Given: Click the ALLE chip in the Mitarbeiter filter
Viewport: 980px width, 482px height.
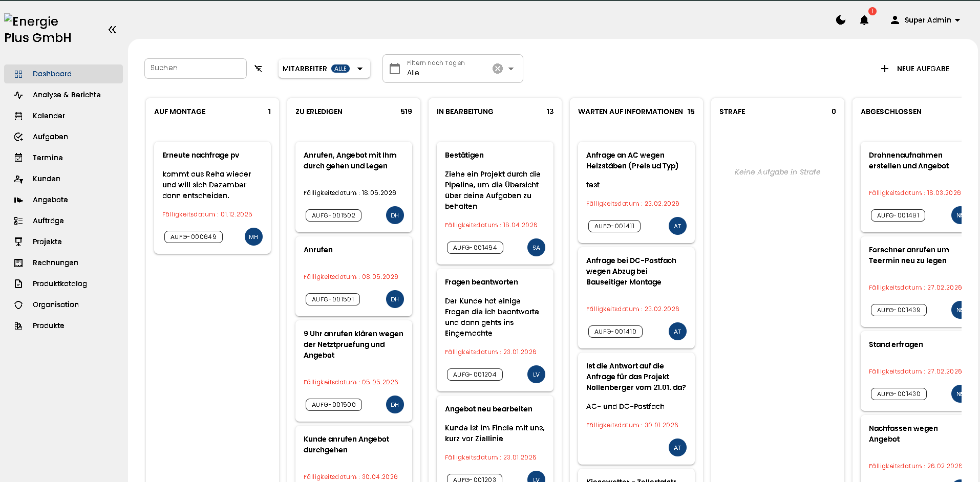Looking at the screenshot, I should 340,69.
